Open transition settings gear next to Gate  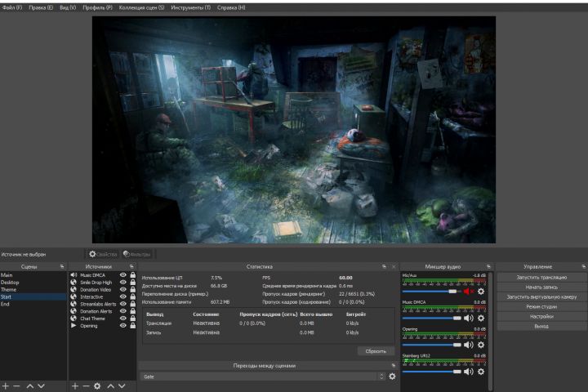[392, 376]
